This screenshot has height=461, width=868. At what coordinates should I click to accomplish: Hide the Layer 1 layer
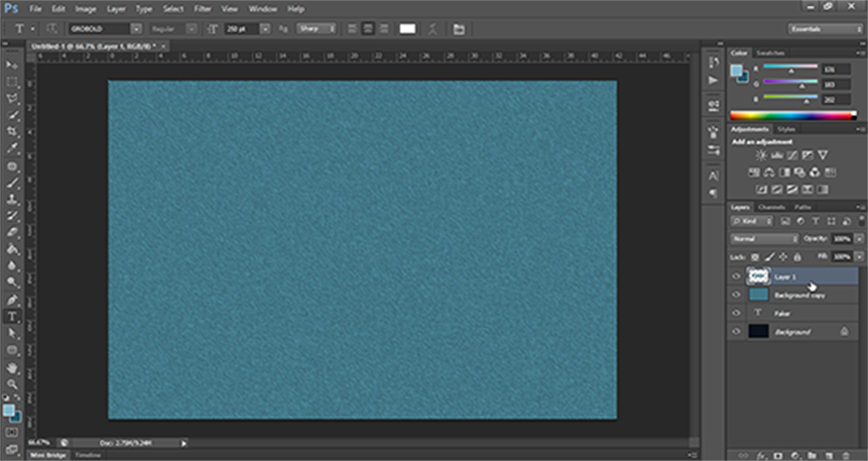click(x=735, y=277)
